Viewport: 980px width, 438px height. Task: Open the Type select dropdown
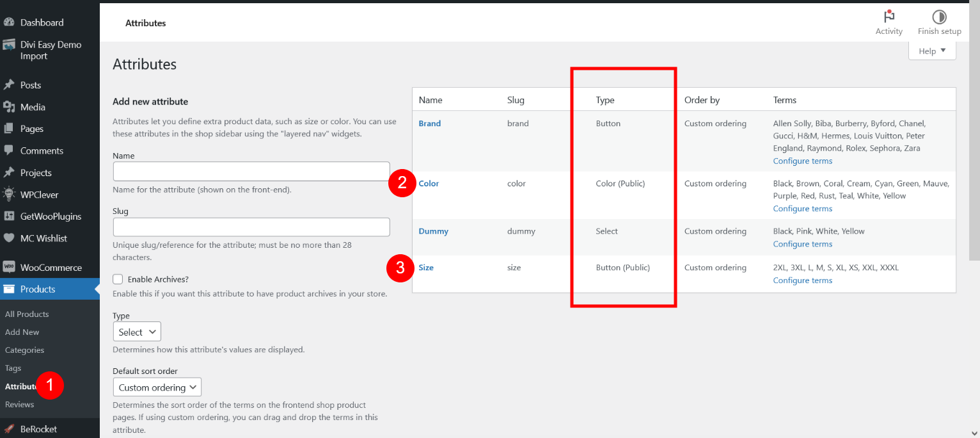point(137,332)
